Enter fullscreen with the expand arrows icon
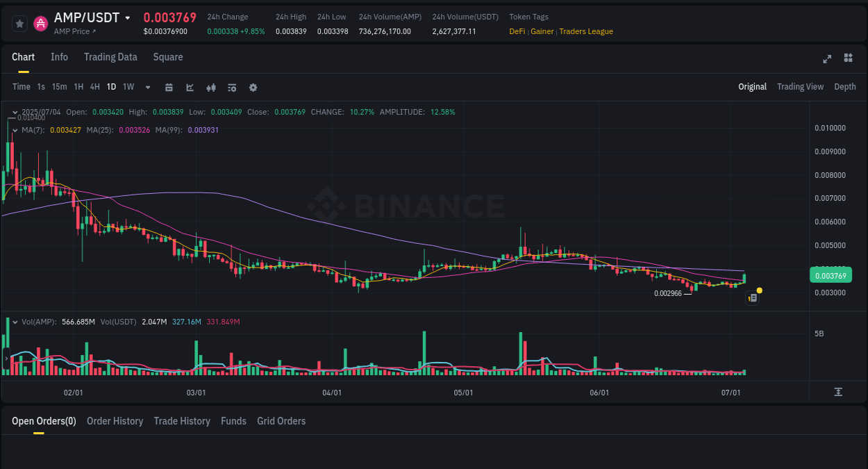Image resolution: width=868 pixels, height=469 pixels. (827, 59)
